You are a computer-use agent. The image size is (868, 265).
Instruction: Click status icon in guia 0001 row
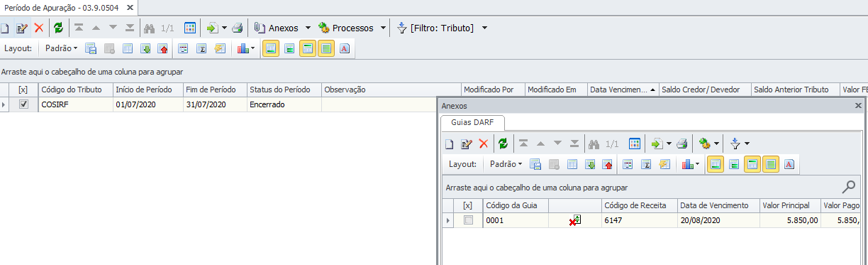point(574,221)
